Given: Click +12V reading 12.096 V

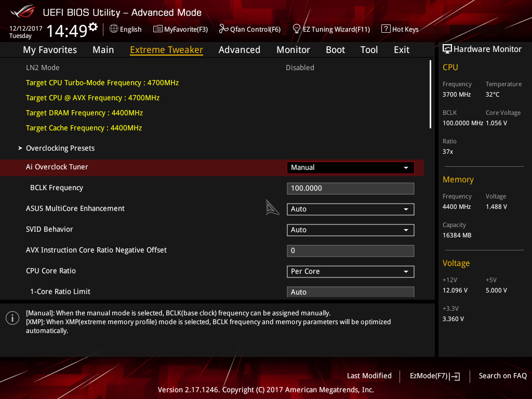Looking at the screenshot, I should pos(455,290).
